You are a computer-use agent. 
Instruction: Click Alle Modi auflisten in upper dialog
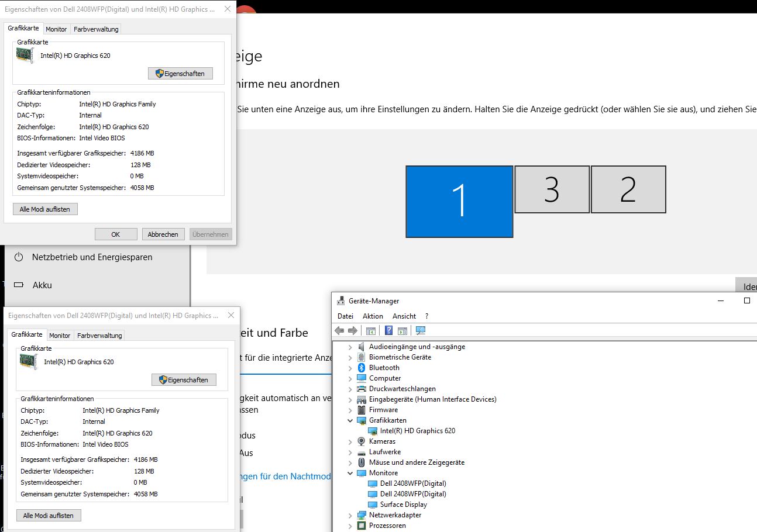(x=45, y=209)
